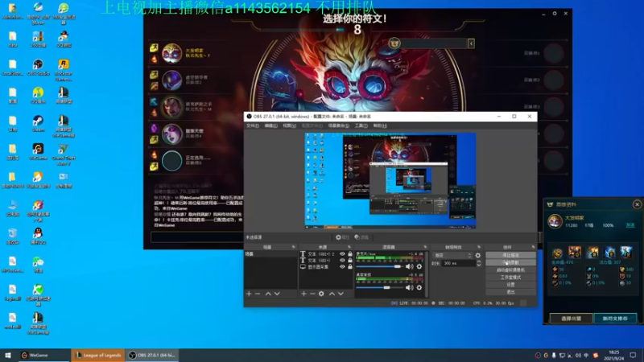Viewport: 644px width, 362px height.
Task: Open the microphone/Aux audio settings gear
Action: coord(419,267)
